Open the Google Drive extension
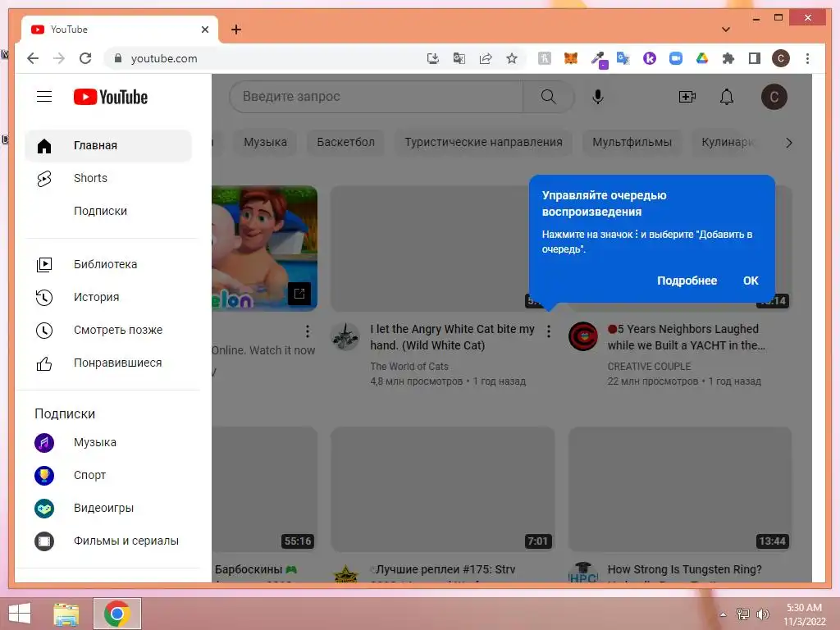Viewport: 840px width, 630px height. coord(702,58)
